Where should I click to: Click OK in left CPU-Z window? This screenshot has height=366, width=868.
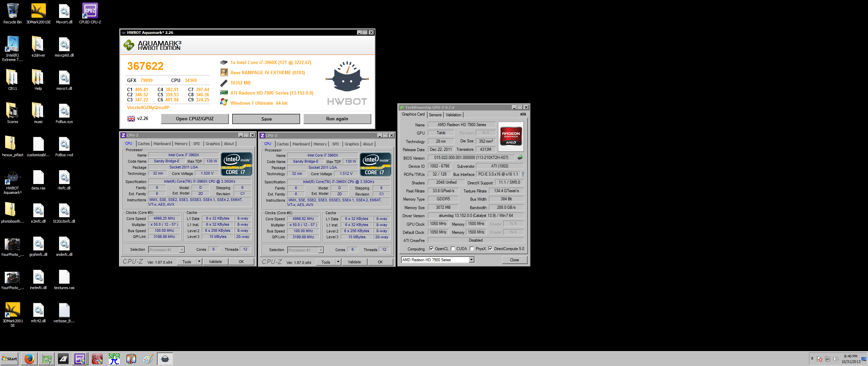(241, 262)
